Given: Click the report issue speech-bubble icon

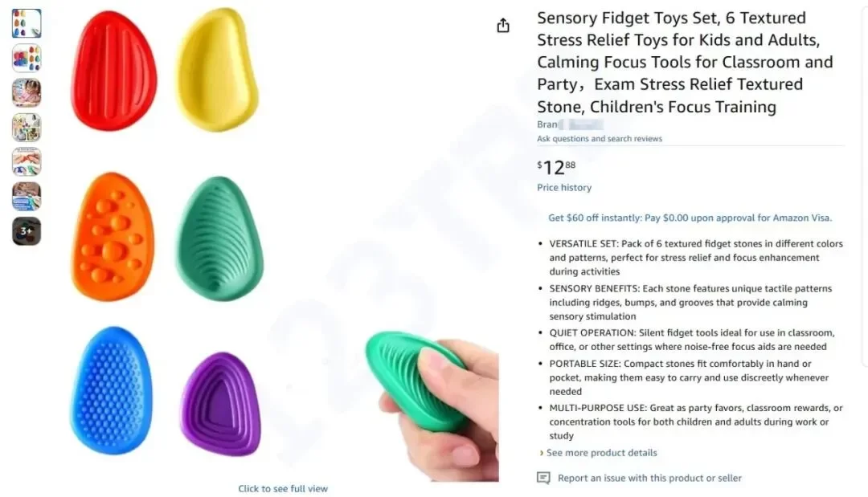Looking at the screenshot, I should 543,478.
